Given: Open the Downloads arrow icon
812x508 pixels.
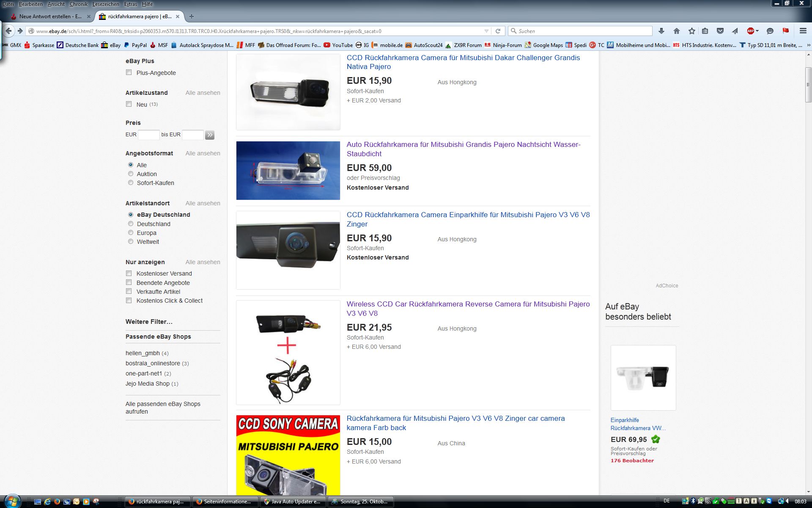Looking at the screenshot, I should coord(661,31).
